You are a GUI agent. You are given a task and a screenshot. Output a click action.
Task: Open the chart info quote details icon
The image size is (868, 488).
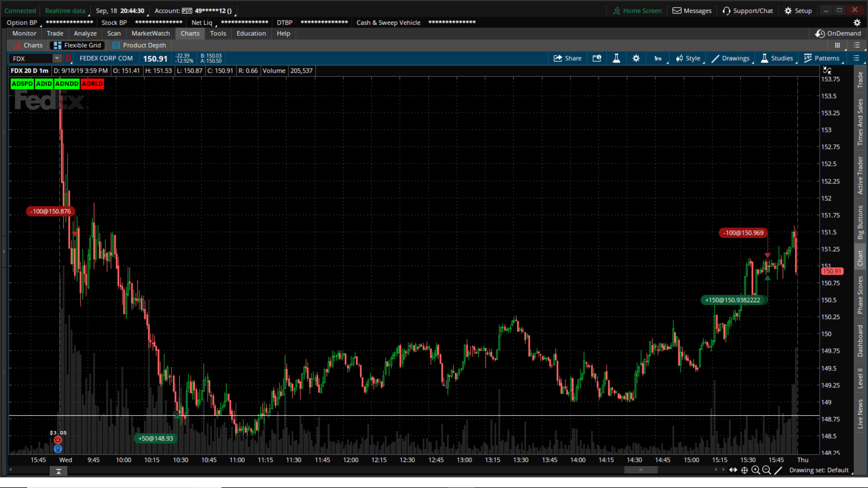pos(597,58)
